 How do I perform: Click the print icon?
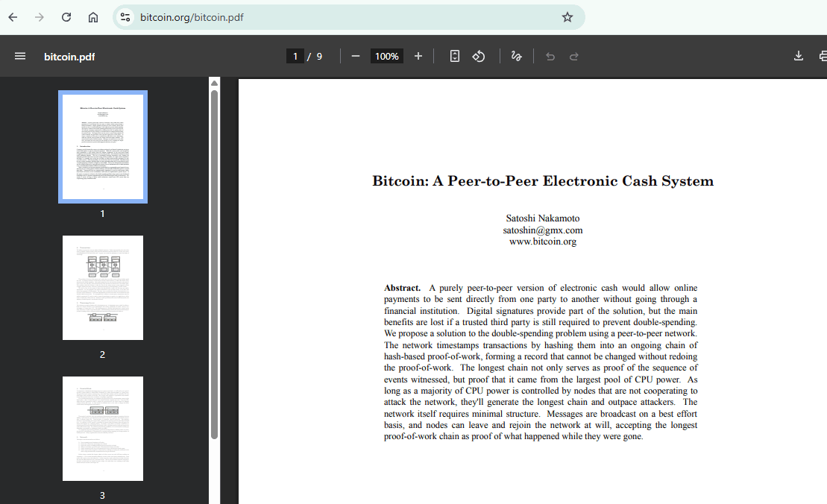823,56
